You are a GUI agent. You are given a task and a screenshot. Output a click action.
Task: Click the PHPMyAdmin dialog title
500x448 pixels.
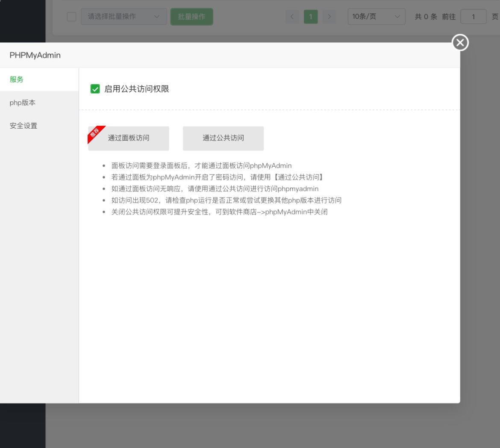pos(35,55)
